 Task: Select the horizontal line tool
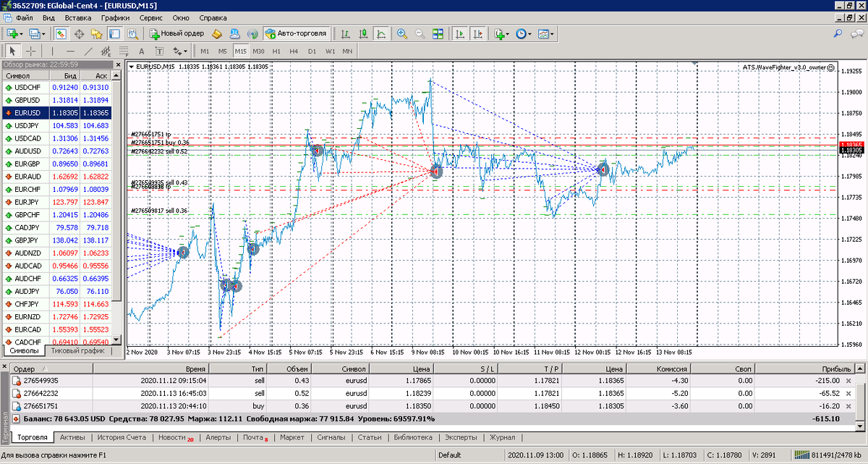pos(70,51)
